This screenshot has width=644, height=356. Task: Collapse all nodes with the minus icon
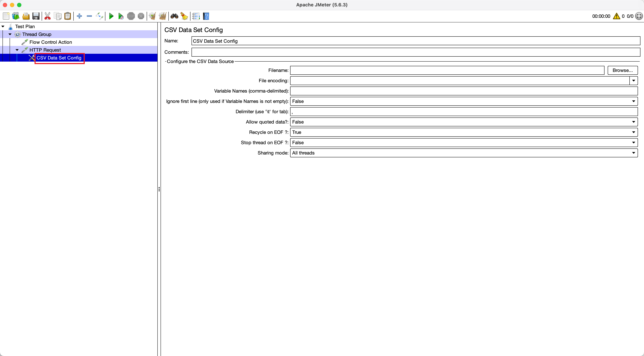coord(89,16)
